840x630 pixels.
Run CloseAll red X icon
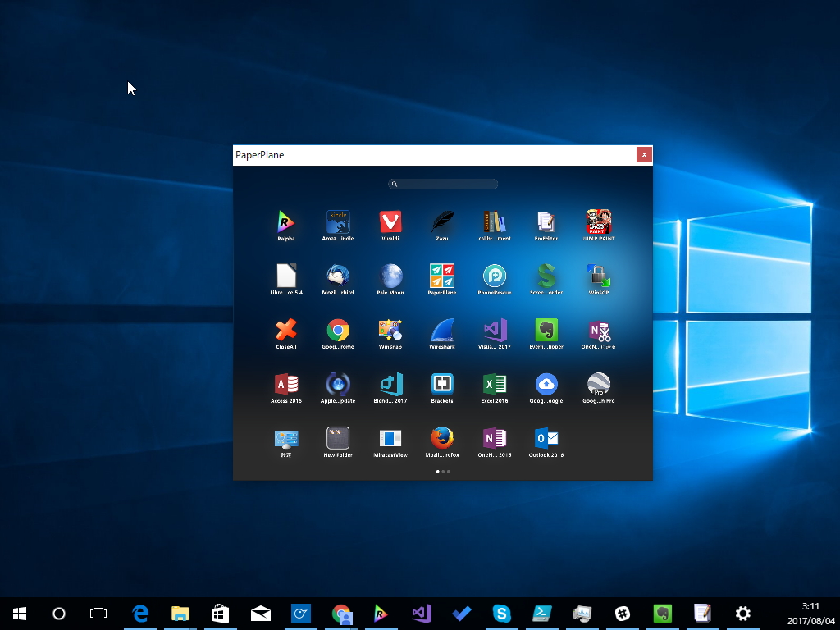click(x=286, y=330)
